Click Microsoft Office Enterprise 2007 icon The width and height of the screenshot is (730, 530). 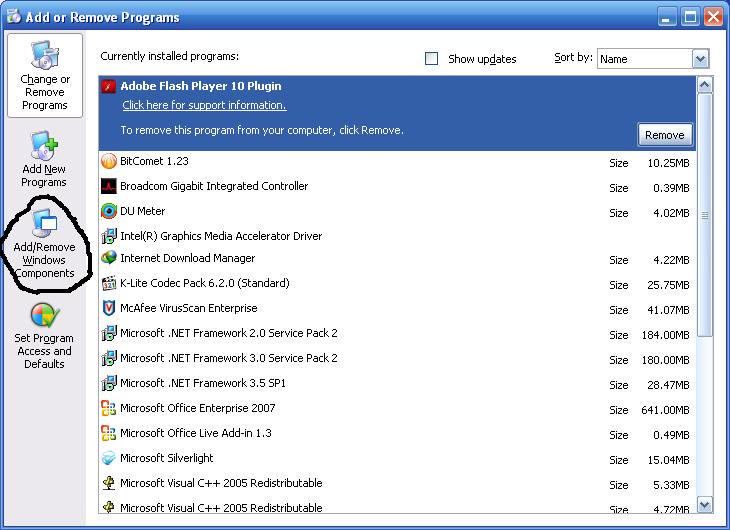click(108, 408)
